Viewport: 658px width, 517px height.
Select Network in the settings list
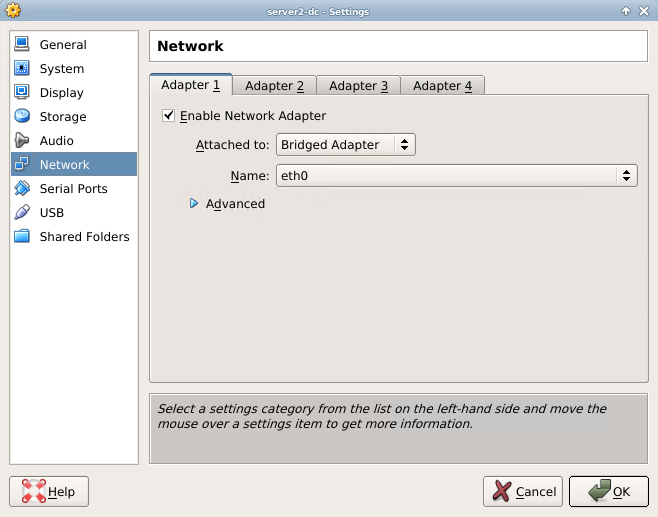[74, 164]
